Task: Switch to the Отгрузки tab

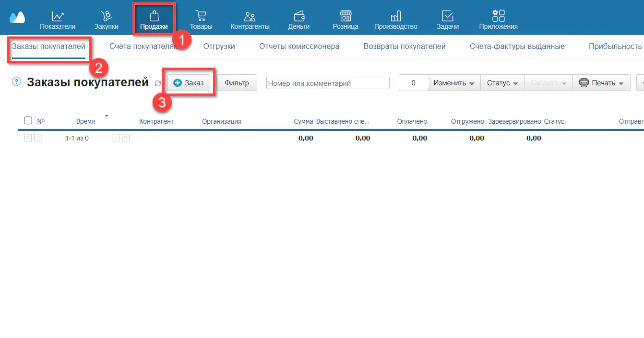Action: tap(219, 47)
